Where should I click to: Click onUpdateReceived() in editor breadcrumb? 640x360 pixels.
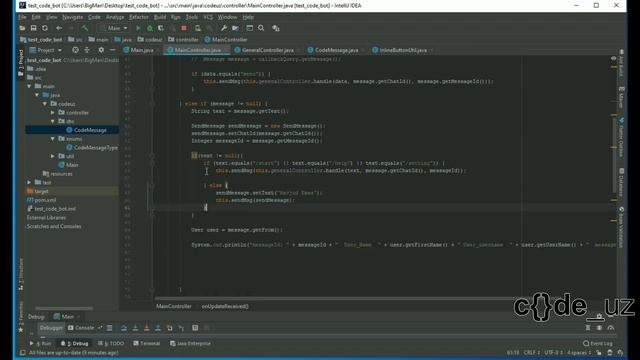(225, 306)
